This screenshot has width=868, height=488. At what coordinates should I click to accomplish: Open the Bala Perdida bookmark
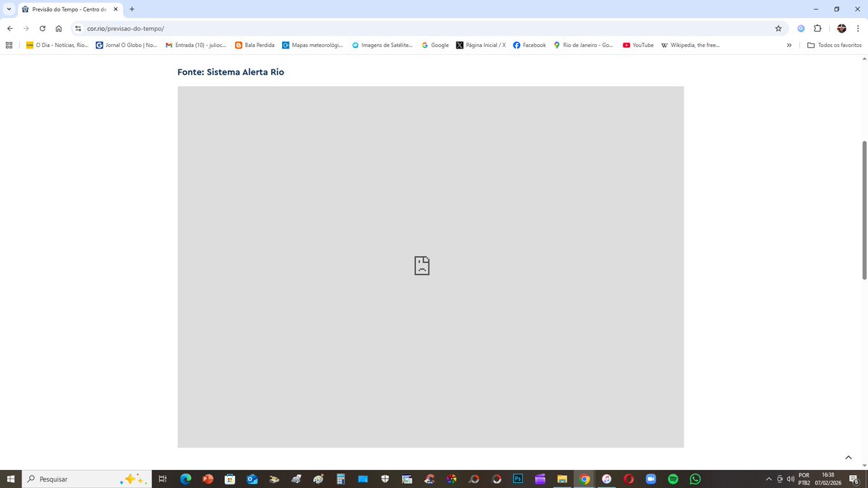(255, 45)
